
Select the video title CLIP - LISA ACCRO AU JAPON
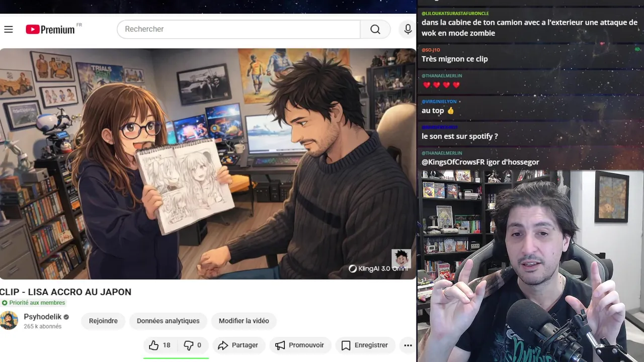click(x=65, y=292)
